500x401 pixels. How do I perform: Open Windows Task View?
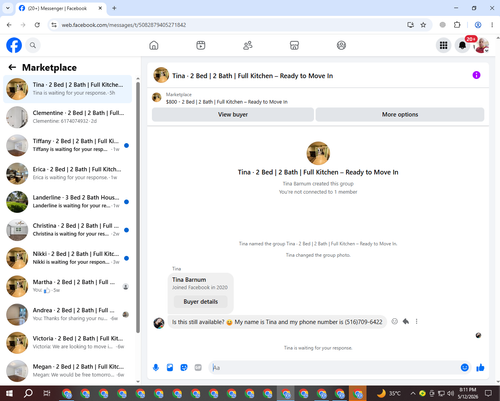click(x=46, y=394)
